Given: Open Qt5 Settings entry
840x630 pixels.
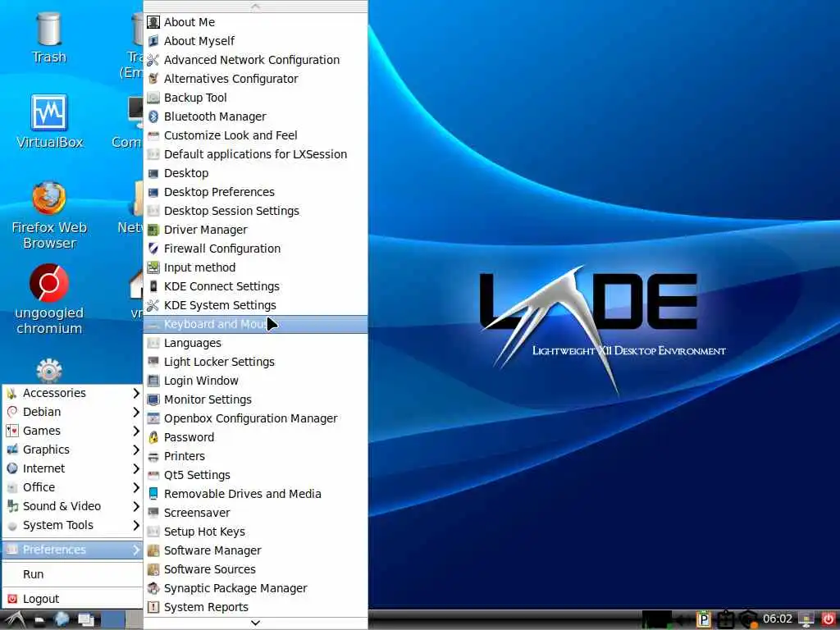Looking at the screenshot, I should (256, 475).
